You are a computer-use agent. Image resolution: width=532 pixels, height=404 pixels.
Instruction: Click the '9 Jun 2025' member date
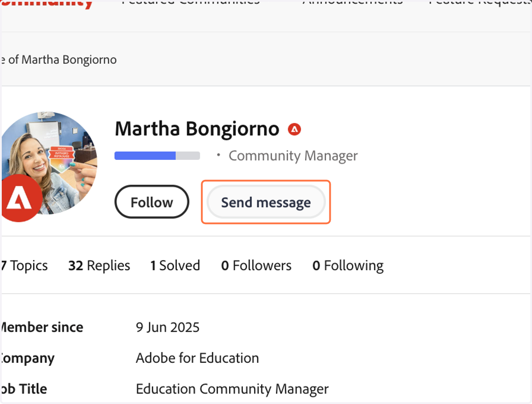pos(168,327)
